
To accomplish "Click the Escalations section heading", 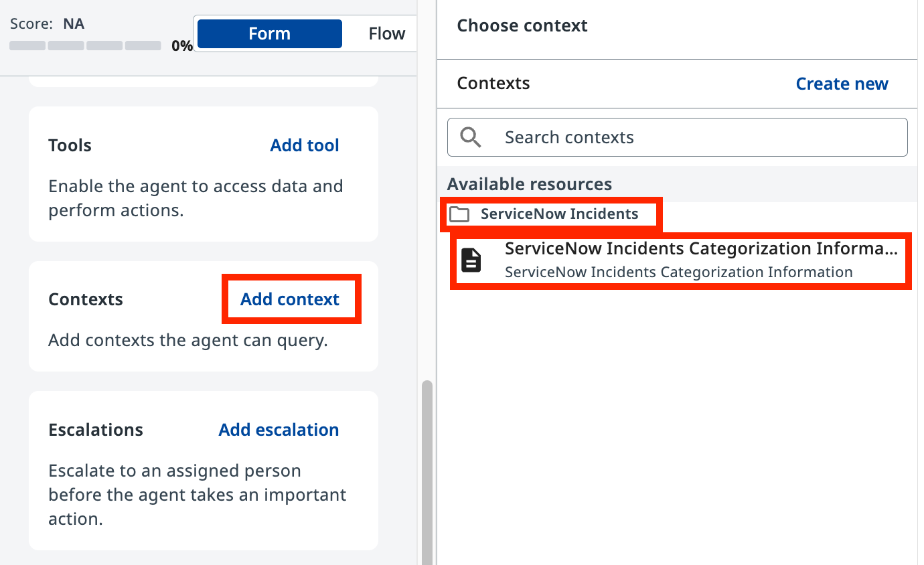I will tap(96, 430).
